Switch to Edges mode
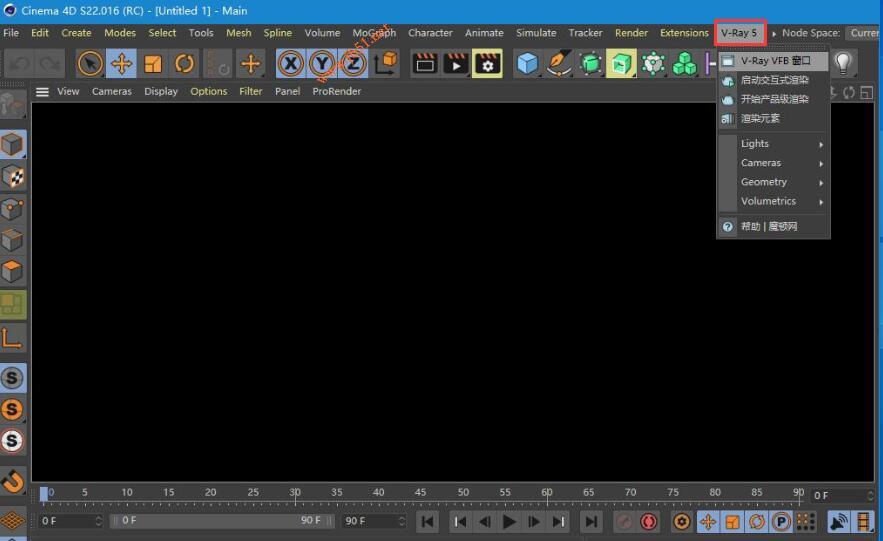Viewport: 883px width, 541px height. click(x=12, y=240)
